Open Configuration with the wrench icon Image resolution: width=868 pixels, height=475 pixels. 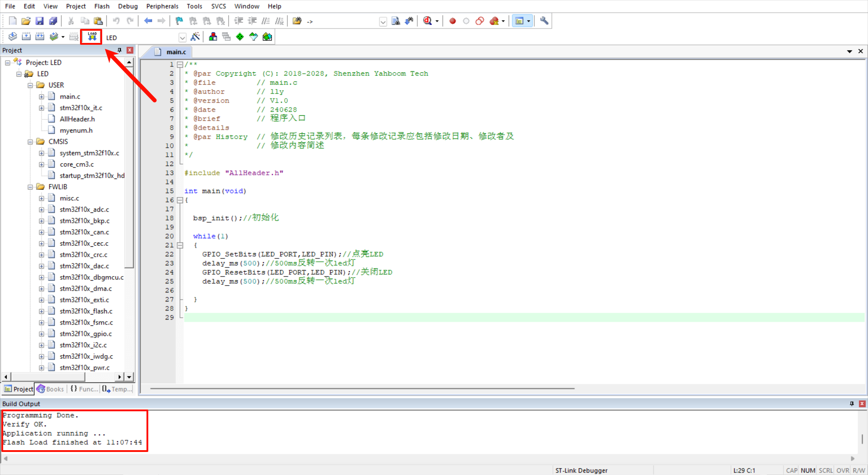(544, 21)
